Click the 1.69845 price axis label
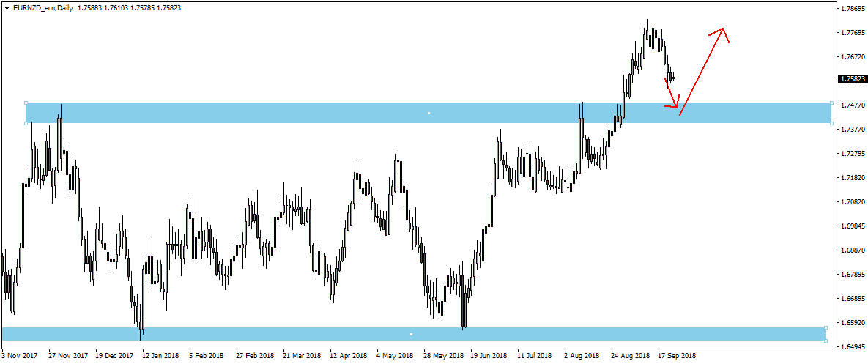The width and height of the screenshot is (868, 364). [x=853, y=226]
